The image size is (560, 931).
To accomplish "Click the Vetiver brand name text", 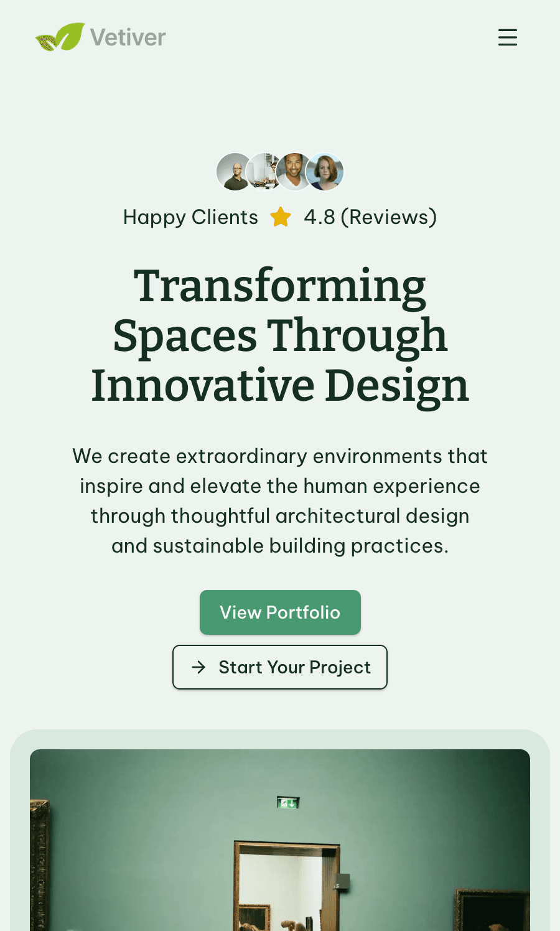I will (x=128, y=37).
